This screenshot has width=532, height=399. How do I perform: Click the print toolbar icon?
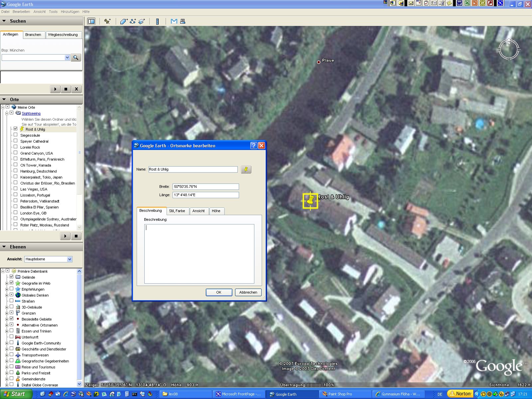[183, 21]
